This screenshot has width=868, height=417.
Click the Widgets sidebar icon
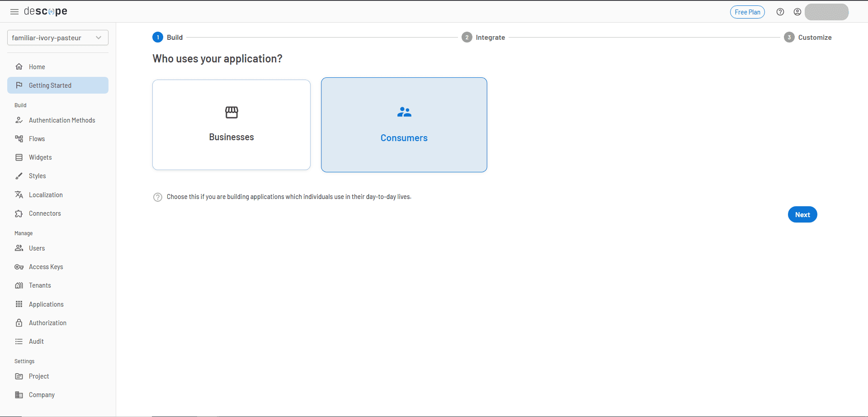19,157
